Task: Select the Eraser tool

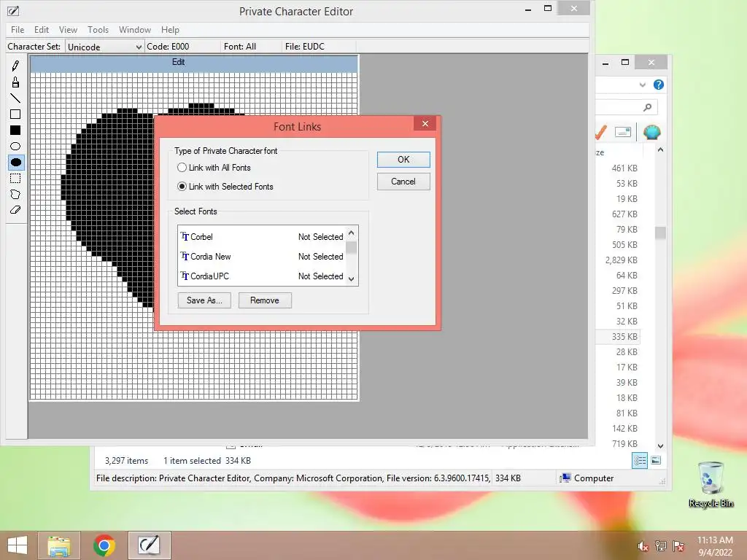Action: (15, 210)
